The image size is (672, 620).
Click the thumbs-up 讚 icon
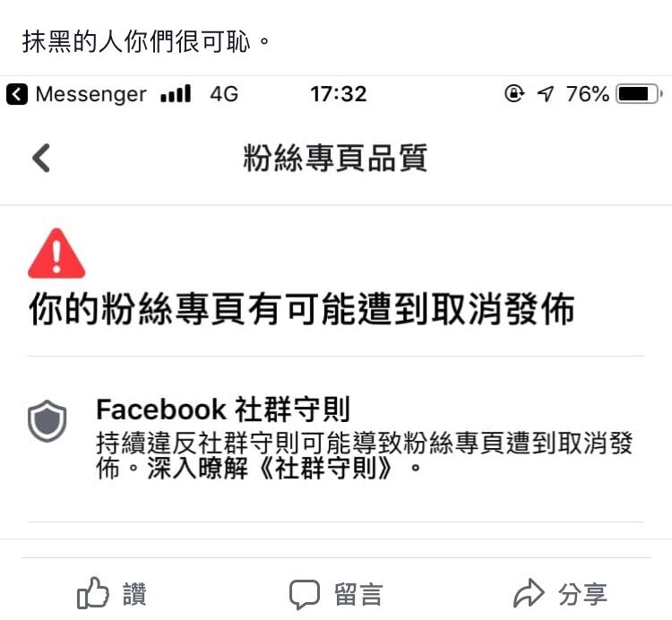(x=92, y=593)
